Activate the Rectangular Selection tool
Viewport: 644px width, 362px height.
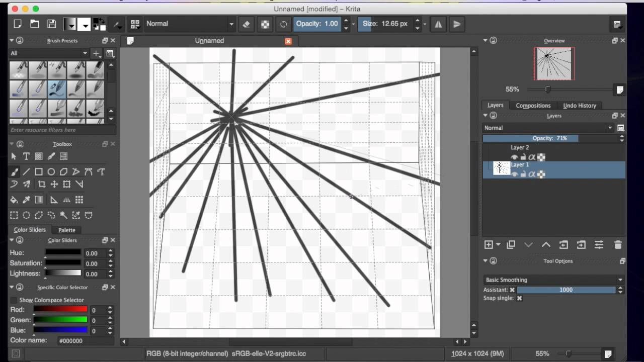[x=14, y=215]
